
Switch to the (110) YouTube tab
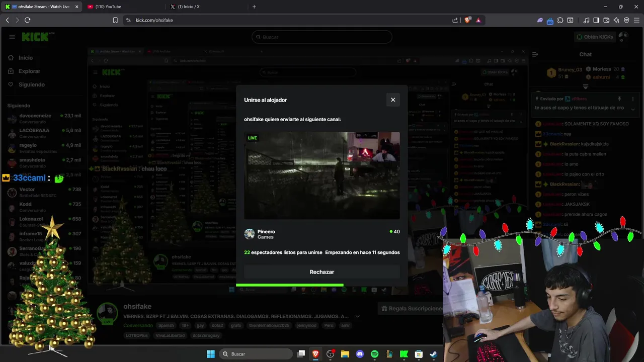coord(123,7)
